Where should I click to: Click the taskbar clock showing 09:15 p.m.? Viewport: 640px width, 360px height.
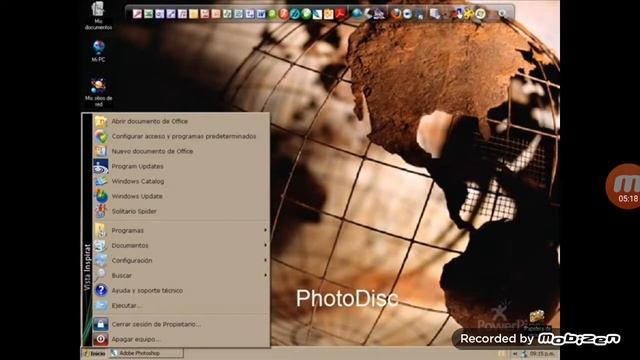[x=542, y=354]
